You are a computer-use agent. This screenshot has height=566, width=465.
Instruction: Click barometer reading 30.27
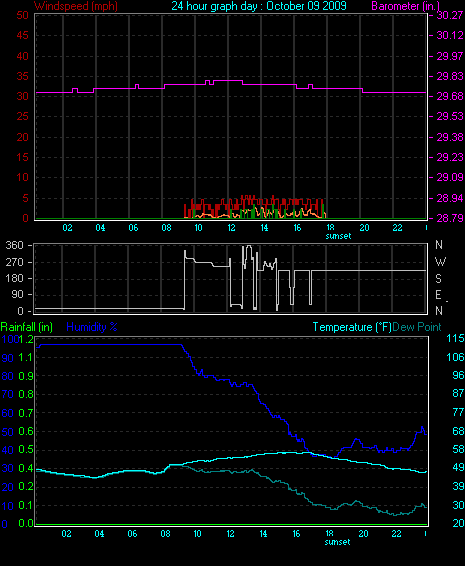coord(450,15)
